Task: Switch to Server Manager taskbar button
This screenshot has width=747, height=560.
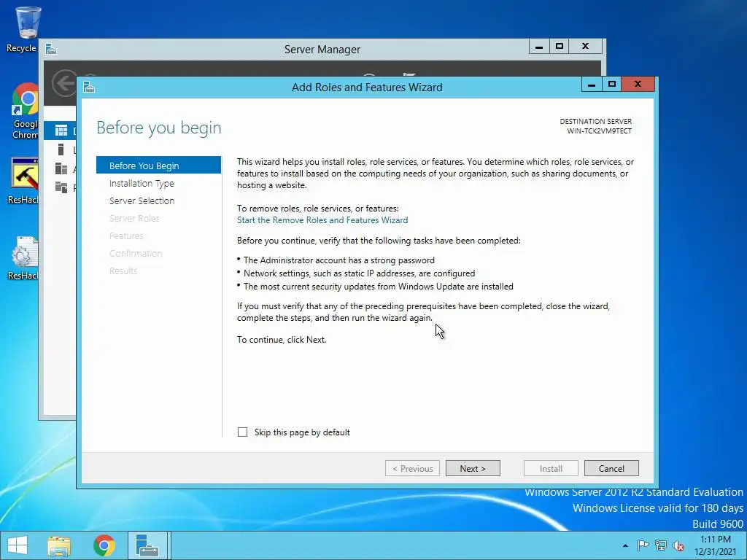Action: [147, 545]
